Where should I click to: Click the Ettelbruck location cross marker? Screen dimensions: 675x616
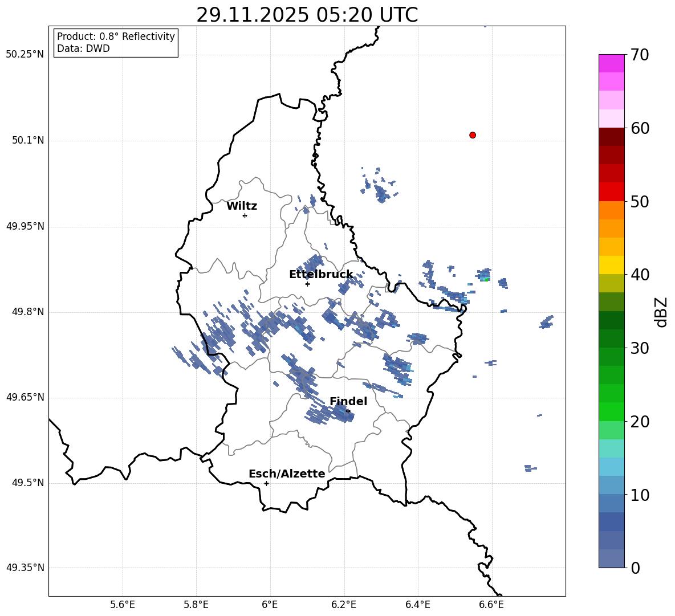(307, 284)
